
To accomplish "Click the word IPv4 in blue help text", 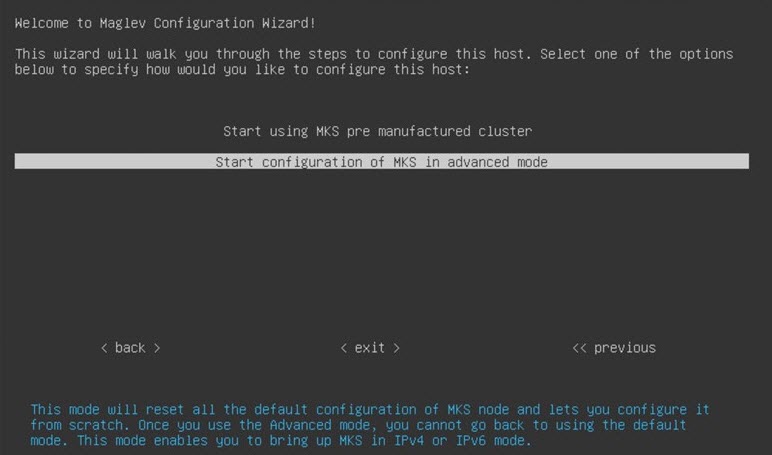I will pos(409,440).
